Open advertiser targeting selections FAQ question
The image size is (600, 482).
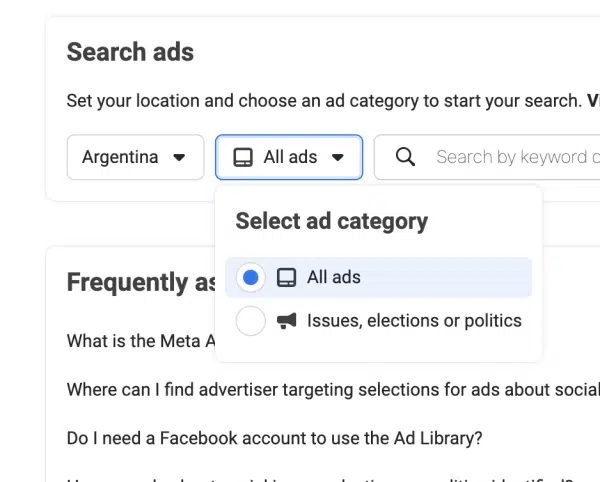pyautogui.click(x=333, y=390)
